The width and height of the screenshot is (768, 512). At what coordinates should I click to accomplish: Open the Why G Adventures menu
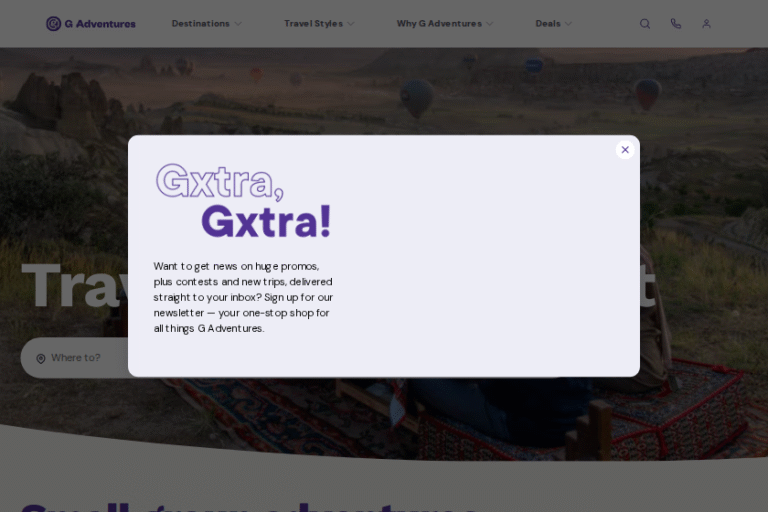coord(438,24)
